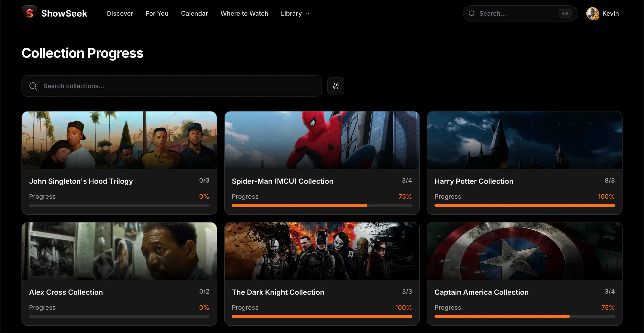Click the magnifier icon in the top search bar
This screenshot has width=644, height=333.
(472, 13)
